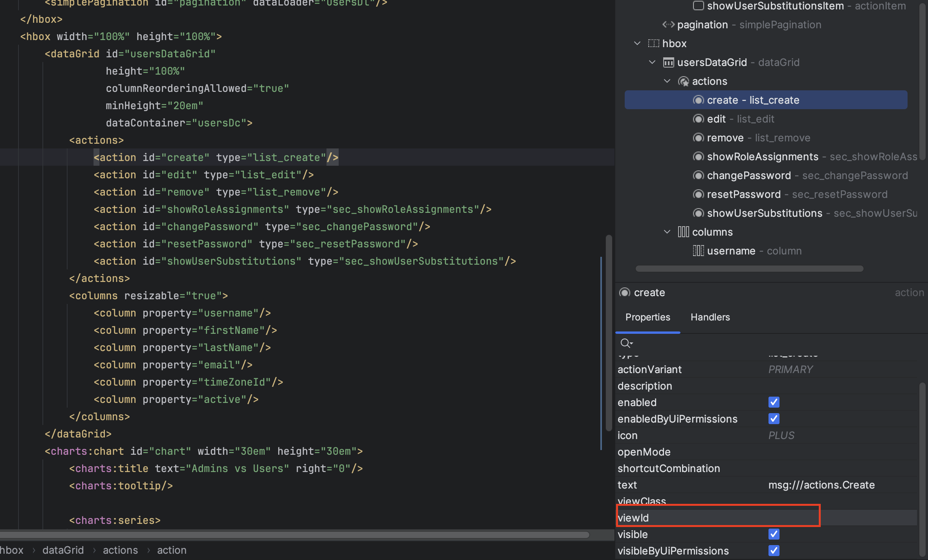Screen dimensions: 928x560
Task: Click the viewId property value field
Action: point(841,518)
